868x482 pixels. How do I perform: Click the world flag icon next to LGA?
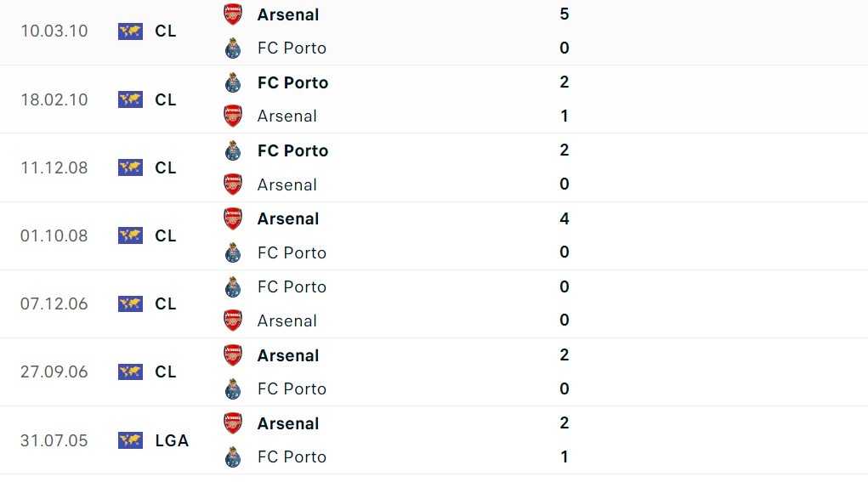[x=130, y=440]
